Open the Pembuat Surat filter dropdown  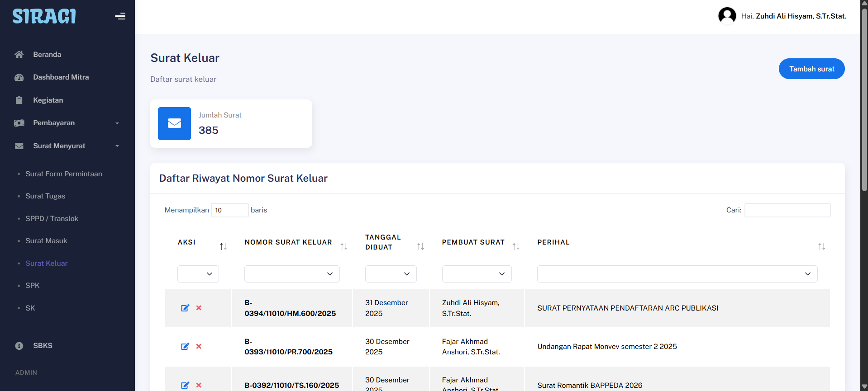tap(477, 274)
